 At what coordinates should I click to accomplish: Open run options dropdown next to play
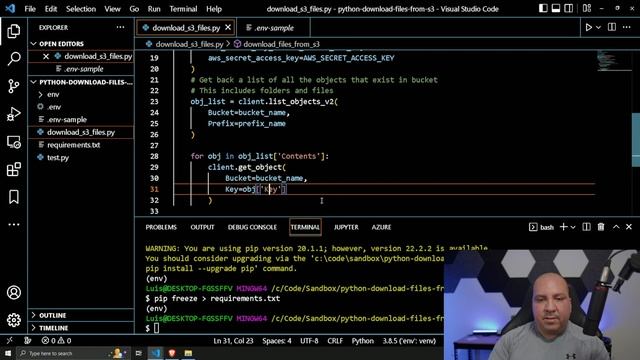(x=598, y=27)
